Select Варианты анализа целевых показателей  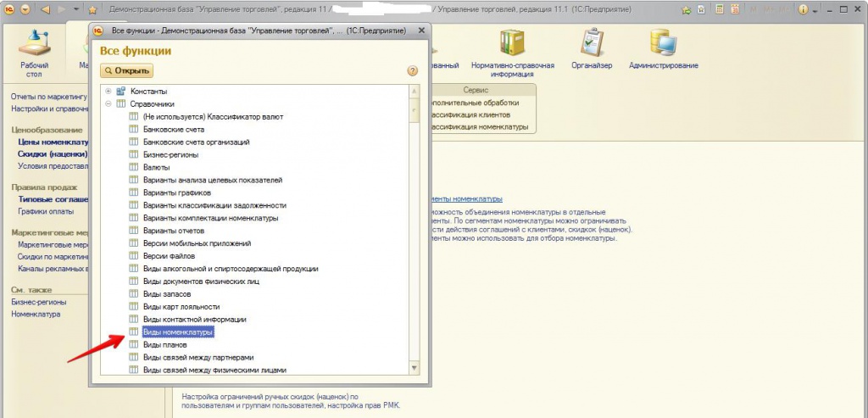point(213,180)
